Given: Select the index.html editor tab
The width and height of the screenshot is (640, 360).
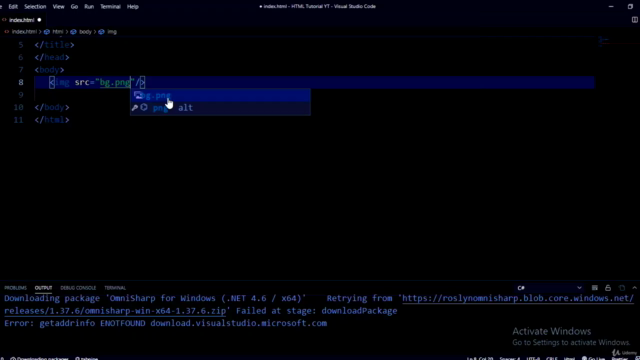Looking at the screenshot, I should pyautogui.click(x=22, y=20).
